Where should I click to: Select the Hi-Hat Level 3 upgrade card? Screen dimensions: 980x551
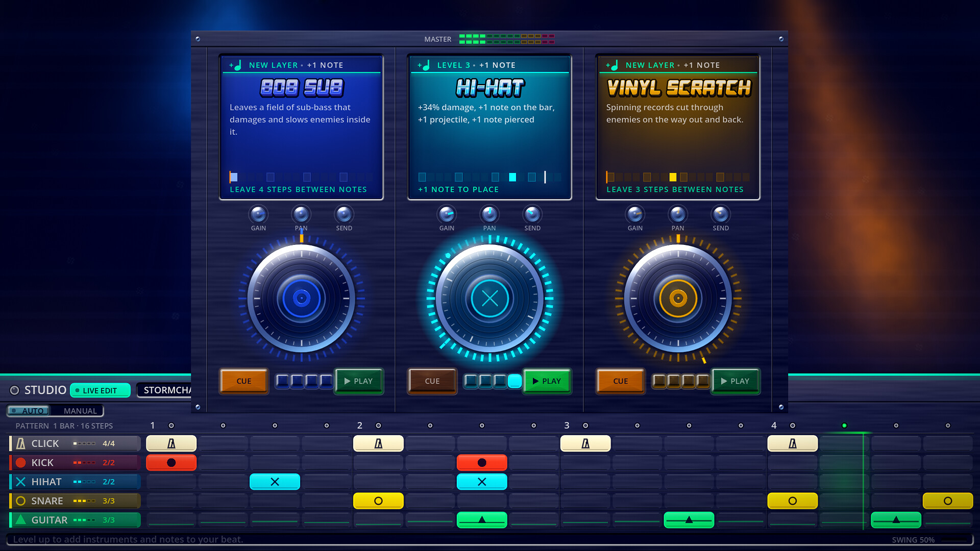489,127
